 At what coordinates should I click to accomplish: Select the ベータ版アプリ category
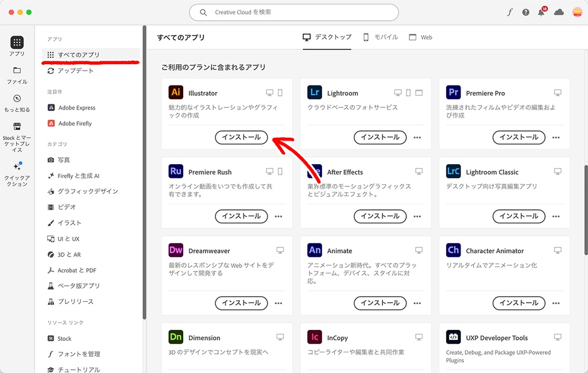pyautogui.click(x=74, y=286)
